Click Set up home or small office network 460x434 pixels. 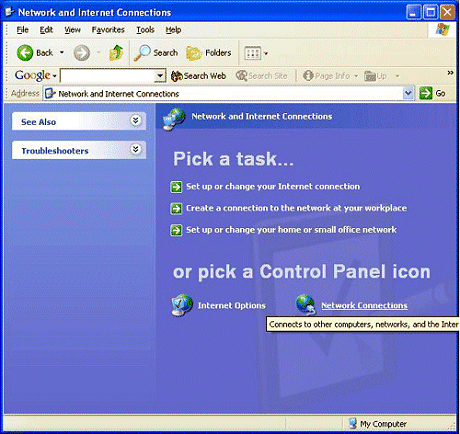coord(291,230)
